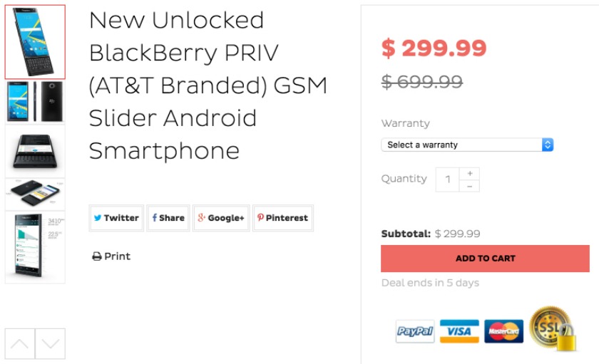Pin the product on Pinterest
The height and width of the screenshot is (364, 599).
click(283, 218)
